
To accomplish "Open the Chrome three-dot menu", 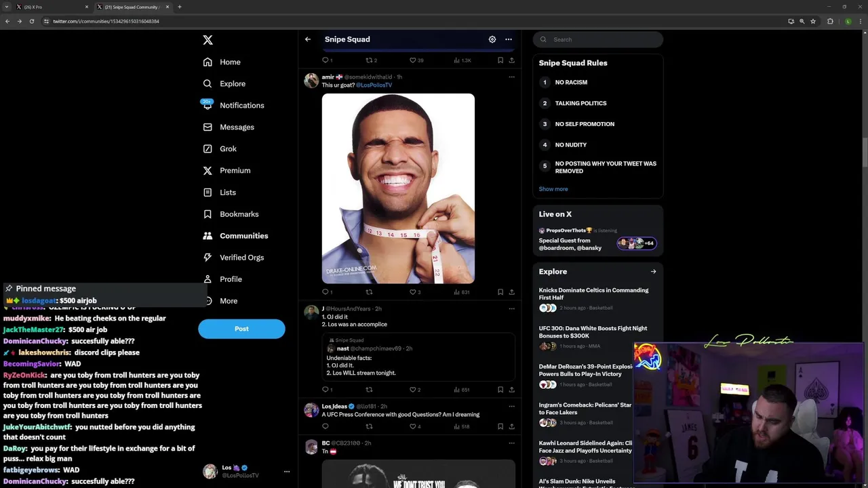I will [x=861, y=21].
